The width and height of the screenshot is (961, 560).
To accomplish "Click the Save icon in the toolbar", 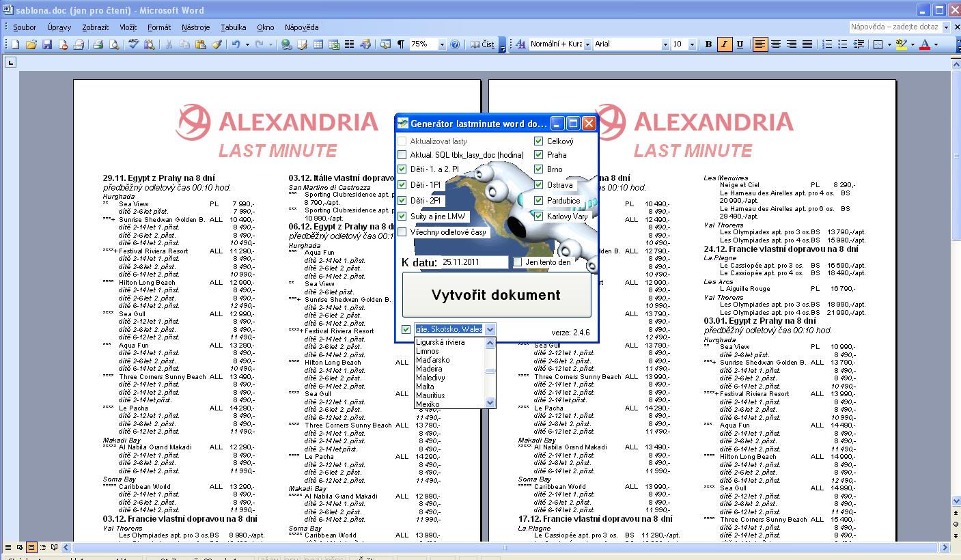I will point(47,44).
